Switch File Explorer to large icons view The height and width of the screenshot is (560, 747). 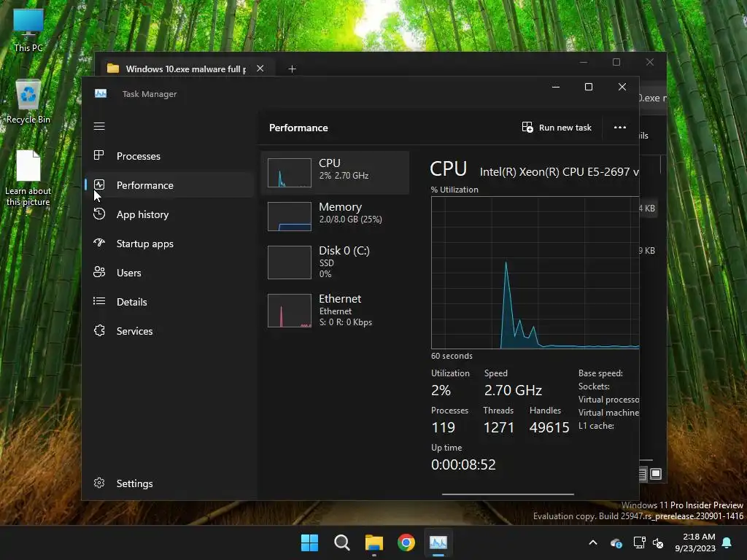pos(656,474)
